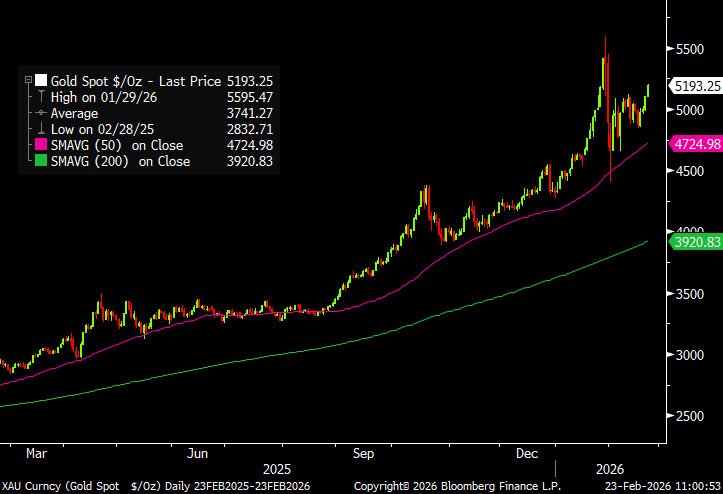
Task: Click the Sep label on date axis
Action: pyautogui.click(x=363, y=454)
